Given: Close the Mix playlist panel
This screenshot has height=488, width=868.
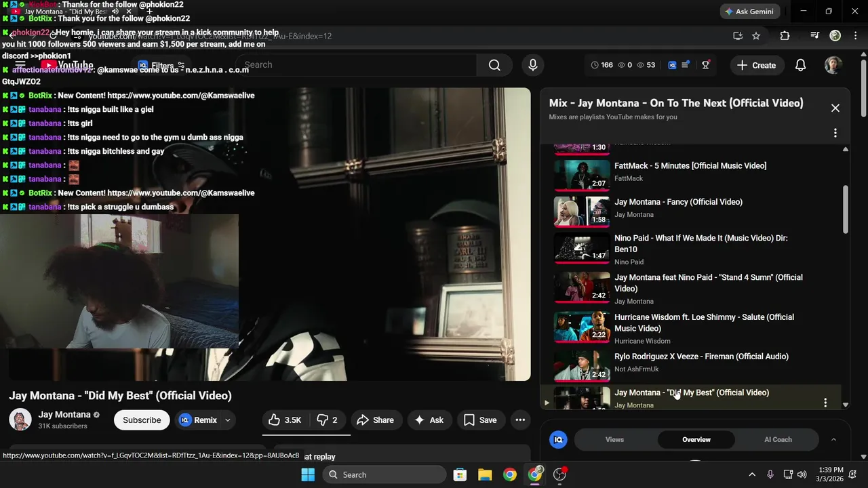Looking at the screenshot, I should coord(835,108).
